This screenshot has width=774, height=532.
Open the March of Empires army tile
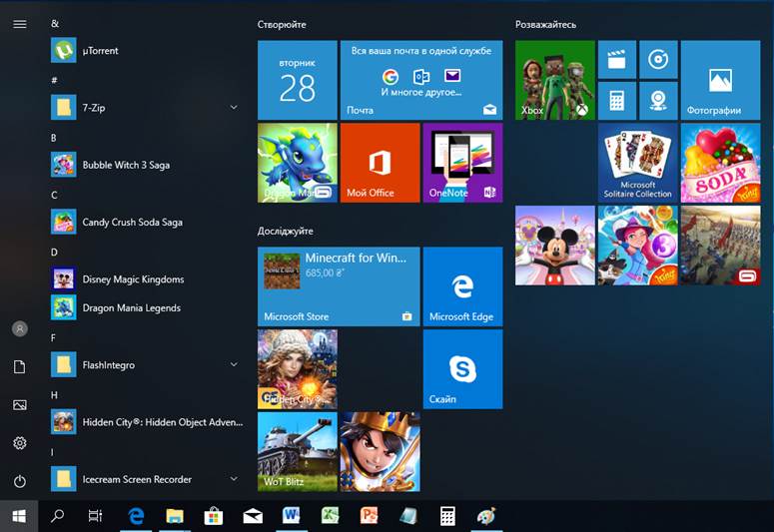[720, 246]
